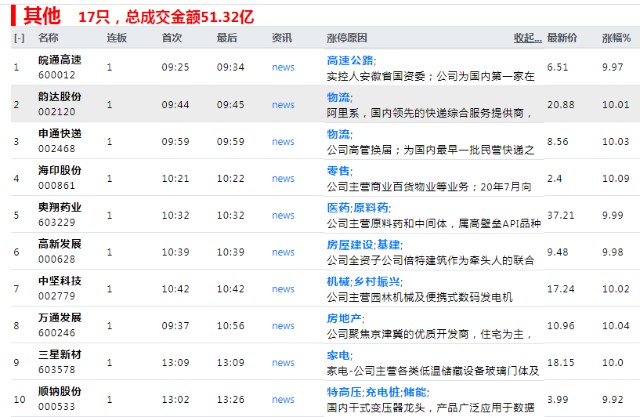
Task: Collapse the table with the [-] toggle
Action: (19, 38)
